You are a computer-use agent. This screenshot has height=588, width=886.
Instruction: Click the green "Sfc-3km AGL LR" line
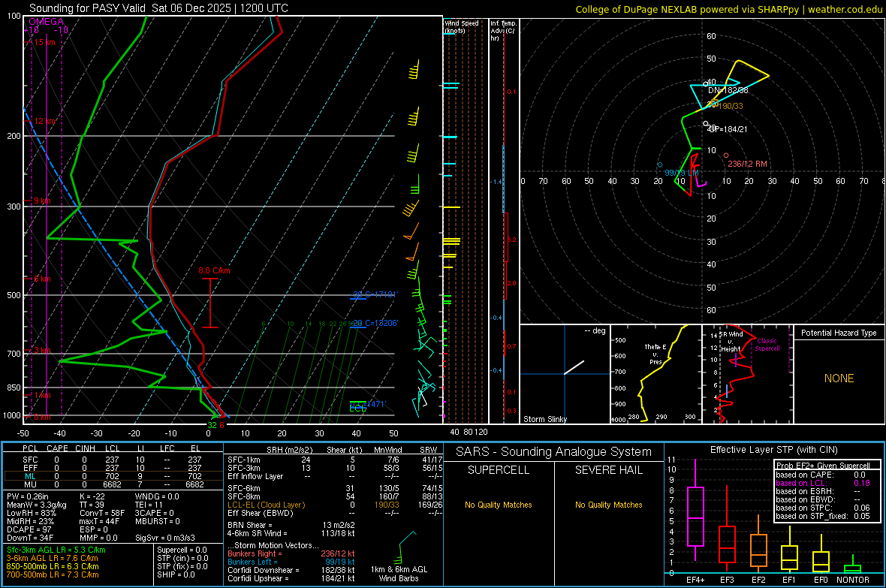[56, 550]
